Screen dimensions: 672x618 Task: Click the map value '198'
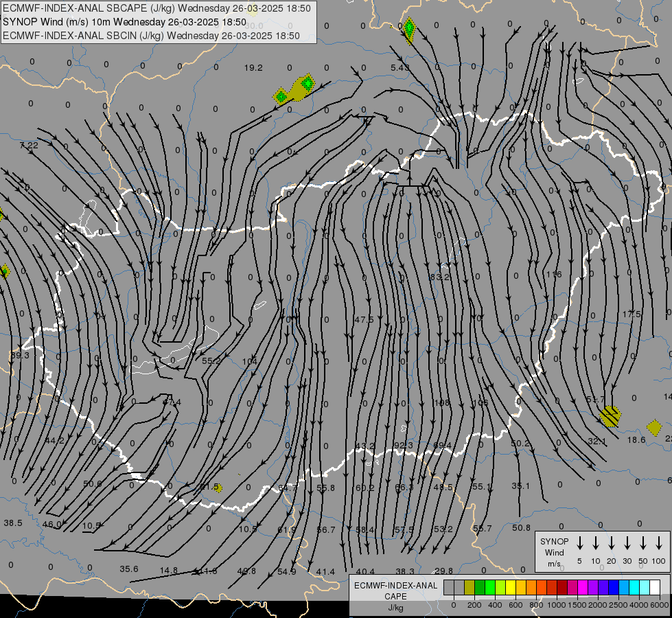[x=441, y=402]
